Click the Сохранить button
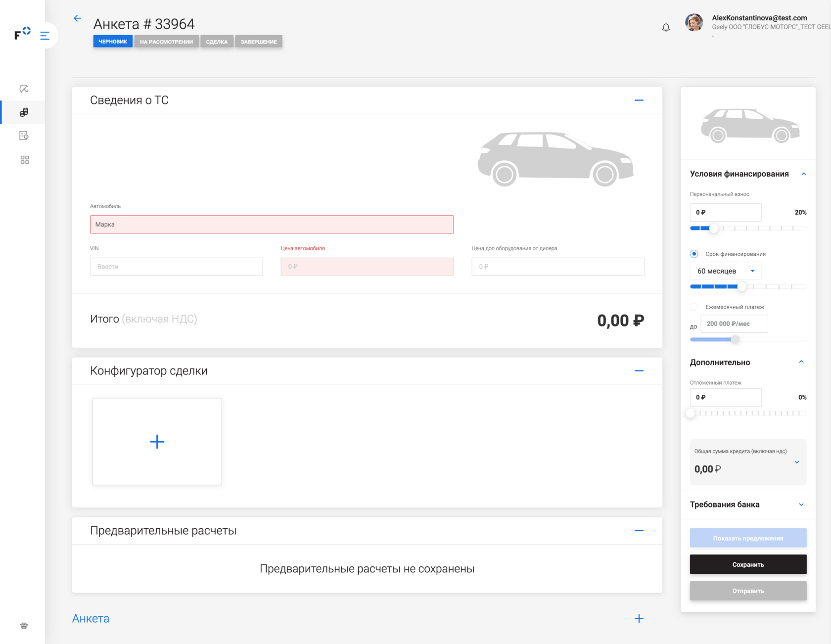This screenshot has height=644, width=831. point(748,564)
